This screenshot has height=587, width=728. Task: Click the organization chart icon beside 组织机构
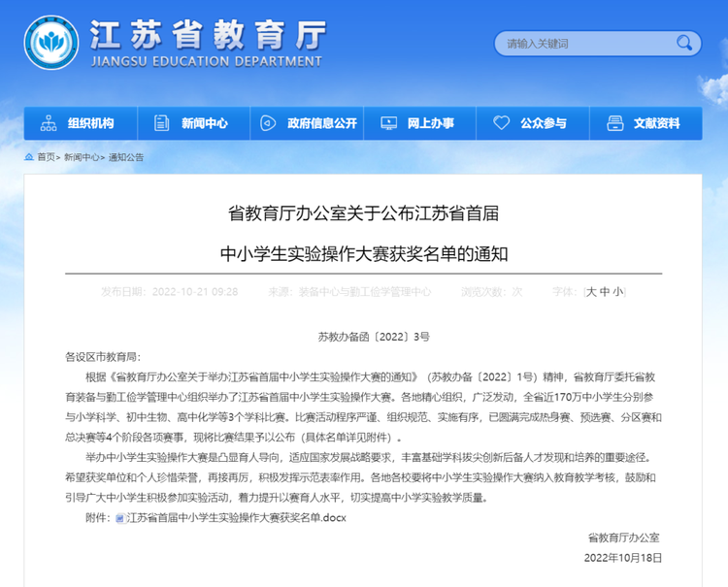coord(49,123)
